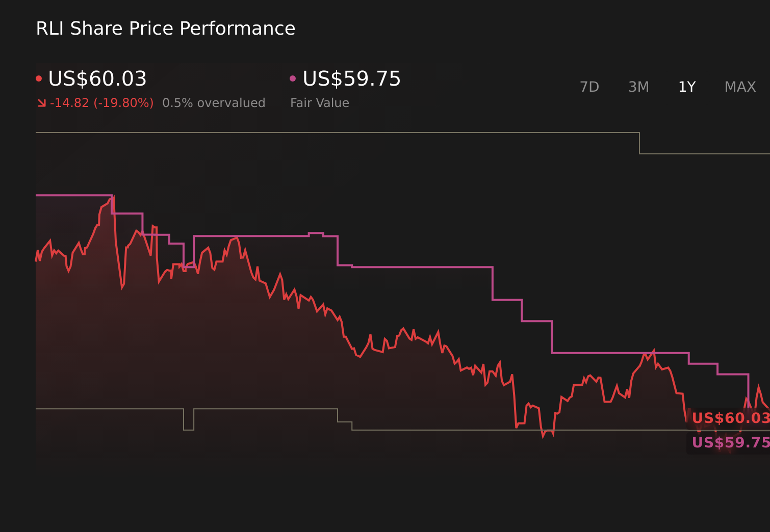Open the 7D time range view
770x532 pixels.
point(589,87)
